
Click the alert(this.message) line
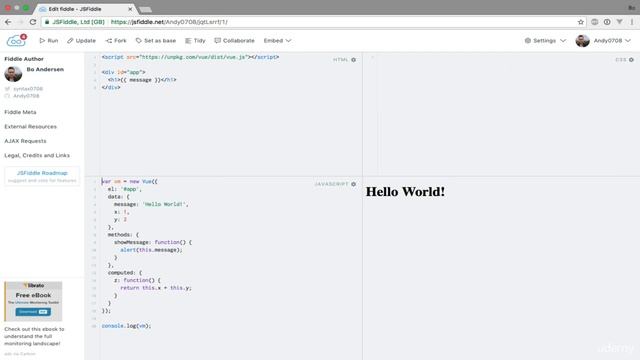151,250
